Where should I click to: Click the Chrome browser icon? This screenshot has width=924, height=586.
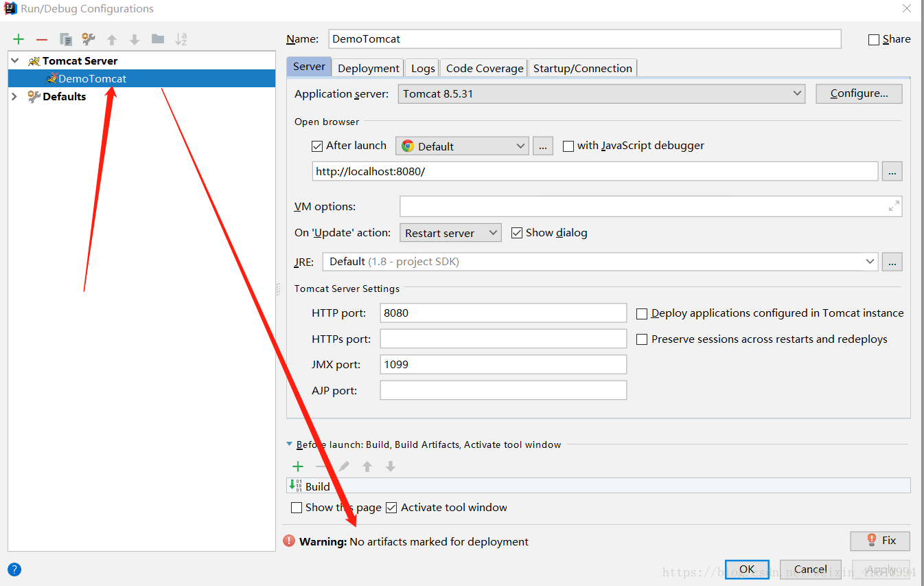(x=408, y=146)
